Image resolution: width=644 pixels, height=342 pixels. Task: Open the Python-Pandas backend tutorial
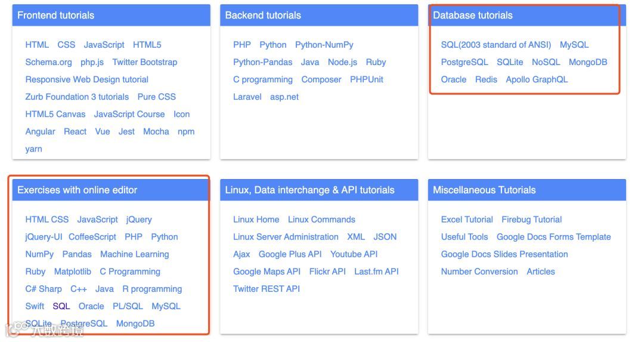[x=262, y=62]
